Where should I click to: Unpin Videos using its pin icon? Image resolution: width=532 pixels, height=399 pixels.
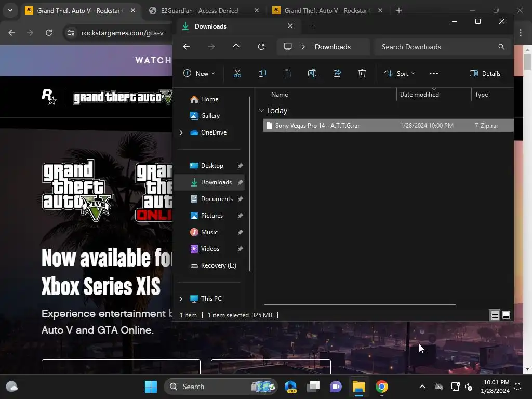click(x=240, y=249)
